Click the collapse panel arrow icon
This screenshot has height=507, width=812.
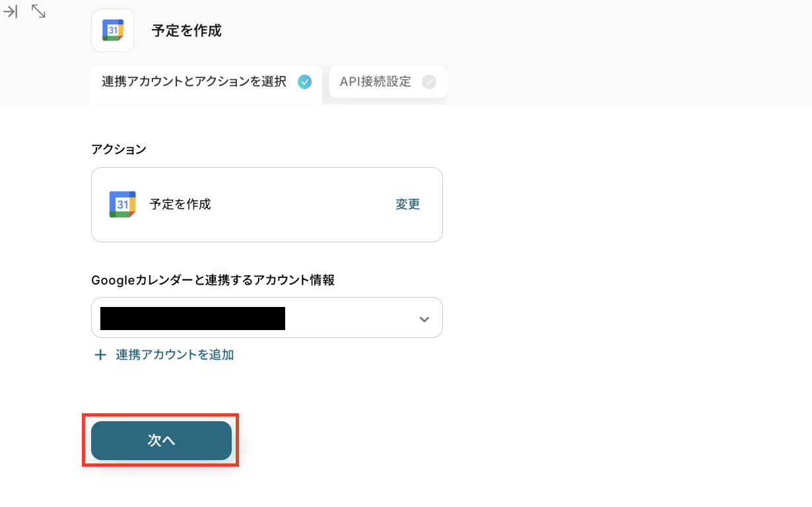11,11
